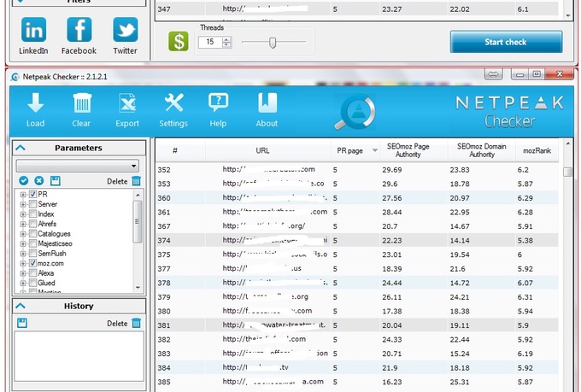Enable the Server parameter checkbox

[32, 204]
